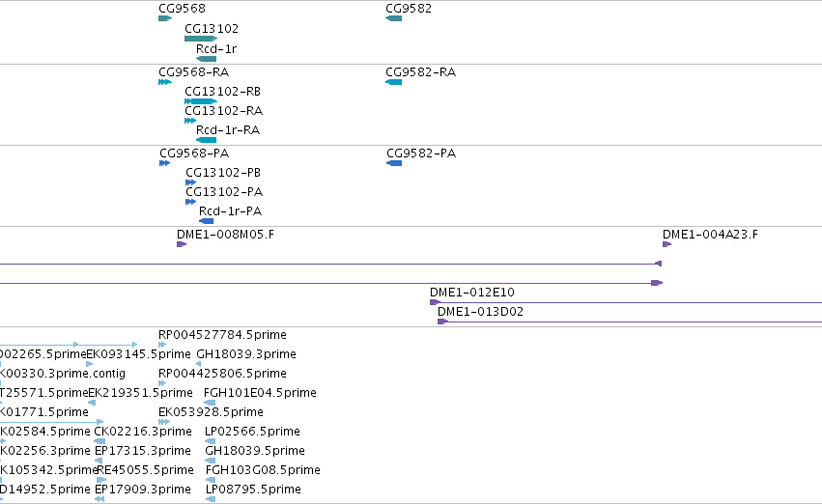The height and width of the screenshot is (504, 822).
Task: Select the RP004425806.5prime EST label
Action: pos(222,374)
